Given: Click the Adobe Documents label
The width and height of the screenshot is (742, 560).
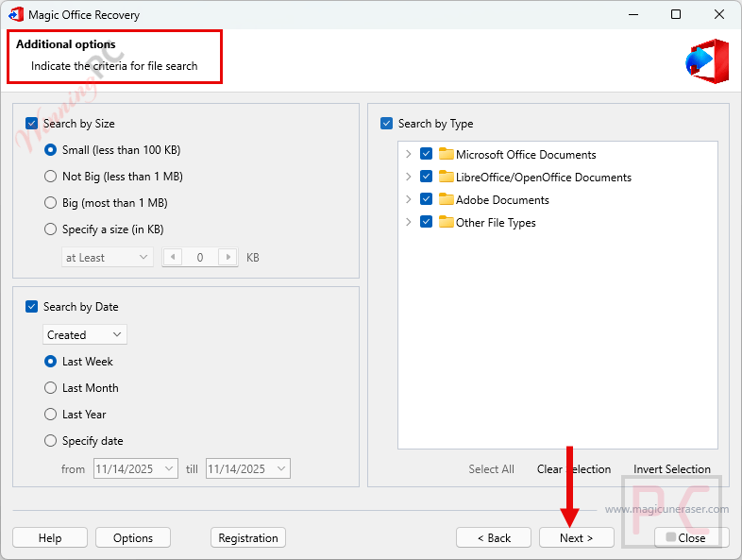Looking at the screenshot, I should tap(502, 200).
